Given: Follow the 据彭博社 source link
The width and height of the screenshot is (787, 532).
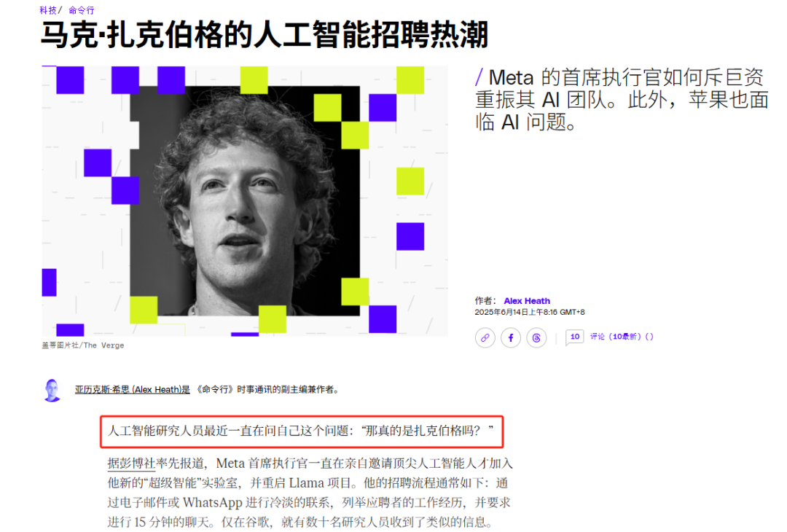Looking at the screenshot, I should tap(131, 463).
